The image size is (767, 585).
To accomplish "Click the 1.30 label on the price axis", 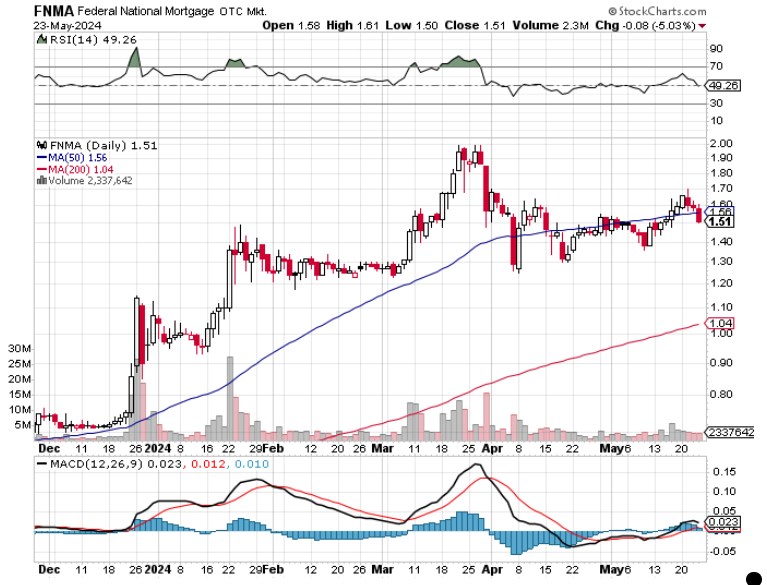I will [721, 261].
